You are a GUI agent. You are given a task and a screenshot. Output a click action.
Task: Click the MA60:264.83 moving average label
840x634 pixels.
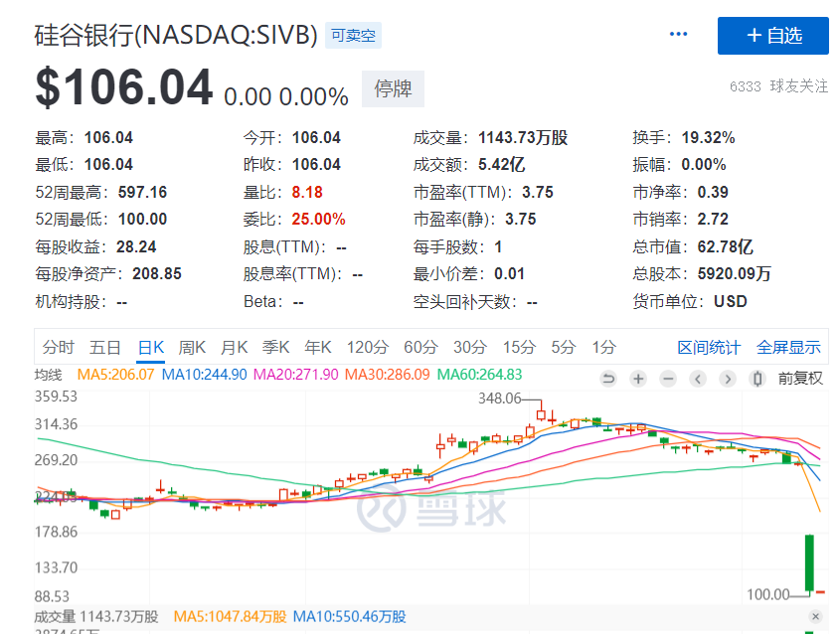[x=479, y=375]
